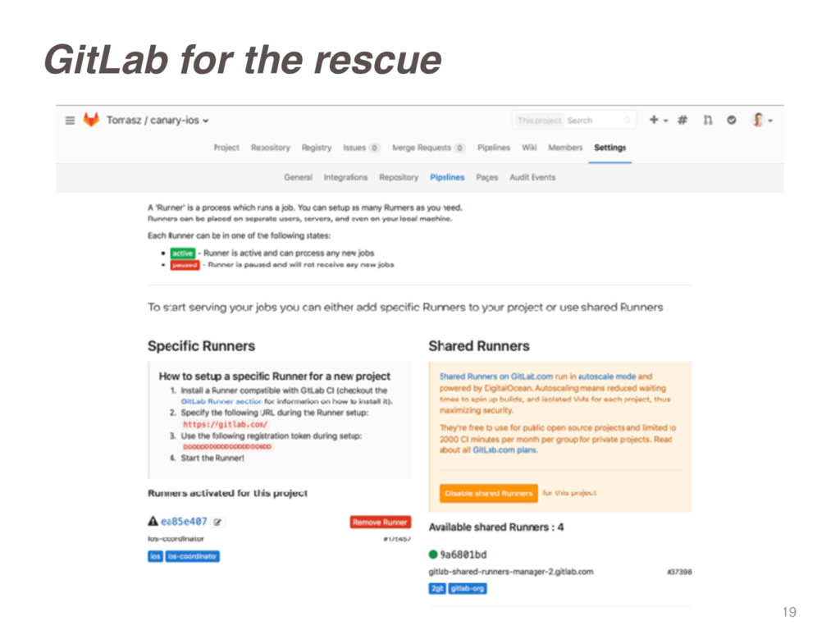Open the ea85e407 runner link

coord(184,521)
